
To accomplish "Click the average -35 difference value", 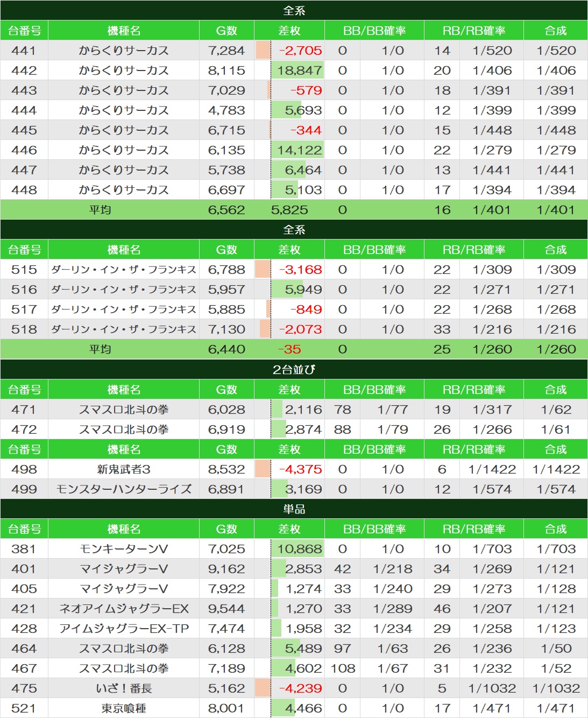I will coord(289,349).
